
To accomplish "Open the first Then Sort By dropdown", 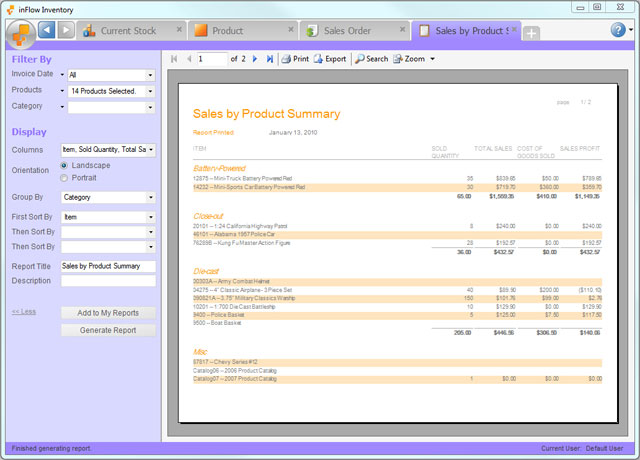I will [x=151, y=232].
